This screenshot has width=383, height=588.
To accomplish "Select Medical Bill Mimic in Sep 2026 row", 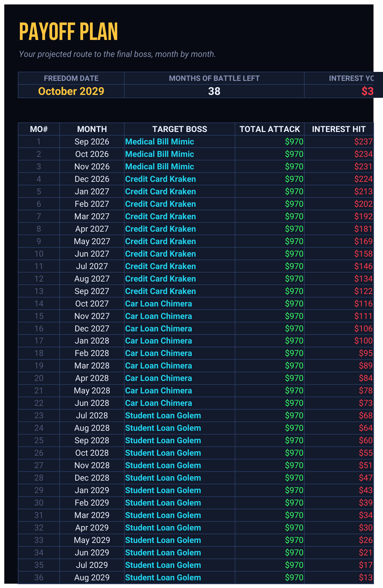I will (x=160, y=142).
